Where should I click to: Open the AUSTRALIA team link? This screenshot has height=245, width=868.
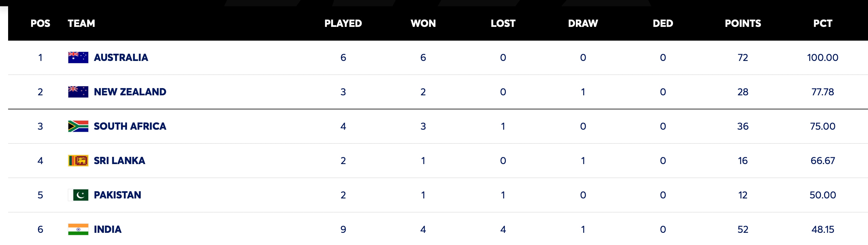click(x=121, y=57)
